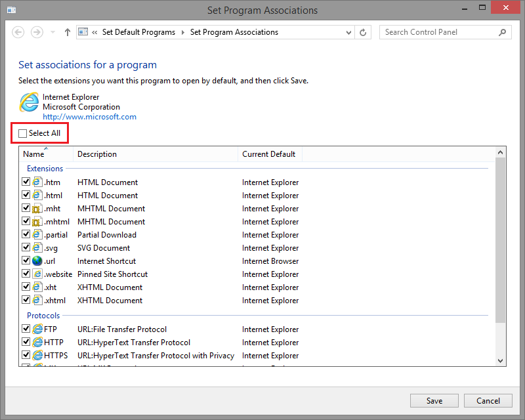Uncheck the .html extension checkbox

coord(26,195)
